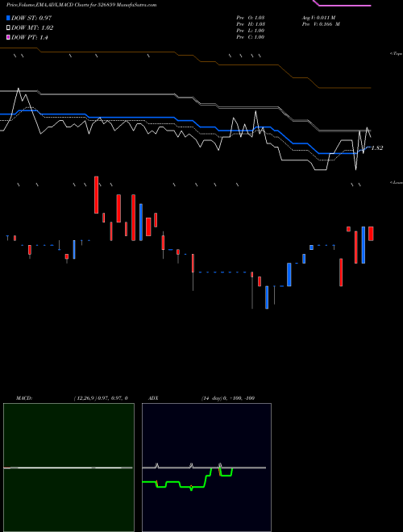
Task: Click the 'ADX' panel heading
Action: coord(153,398)
